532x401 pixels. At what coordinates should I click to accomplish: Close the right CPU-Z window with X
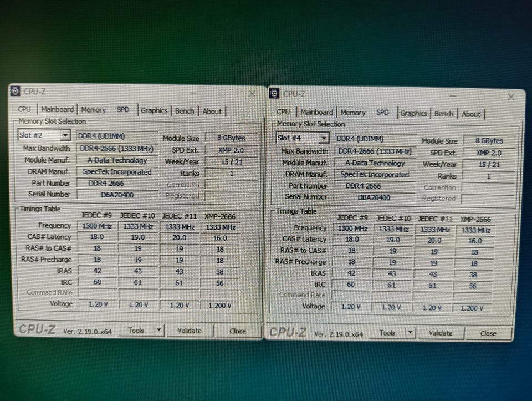coord(511,97)
